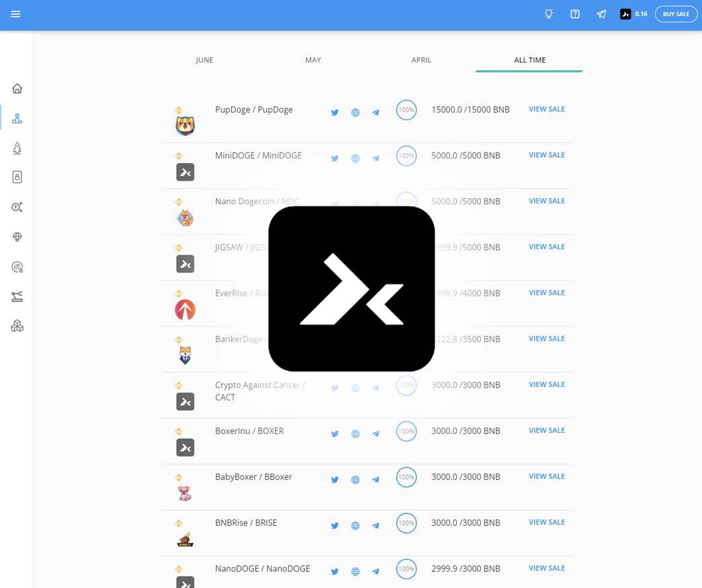702x588 pixels.
Task: Open the hamburger menu
Action: pos(15,14)
